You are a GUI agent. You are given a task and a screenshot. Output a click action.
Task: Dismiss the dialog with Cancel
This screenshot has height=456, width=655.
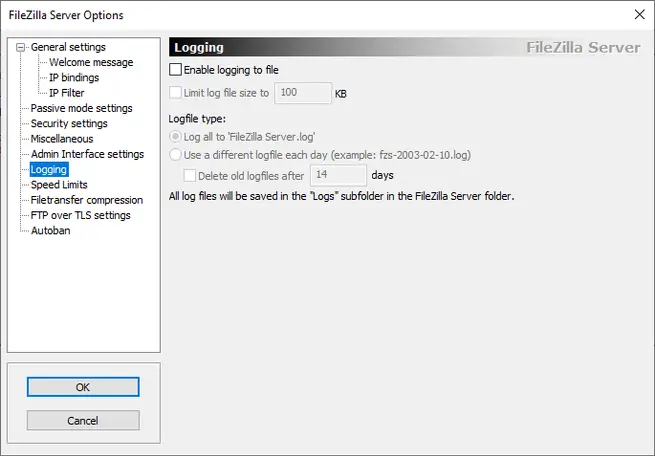pos(83,420)
